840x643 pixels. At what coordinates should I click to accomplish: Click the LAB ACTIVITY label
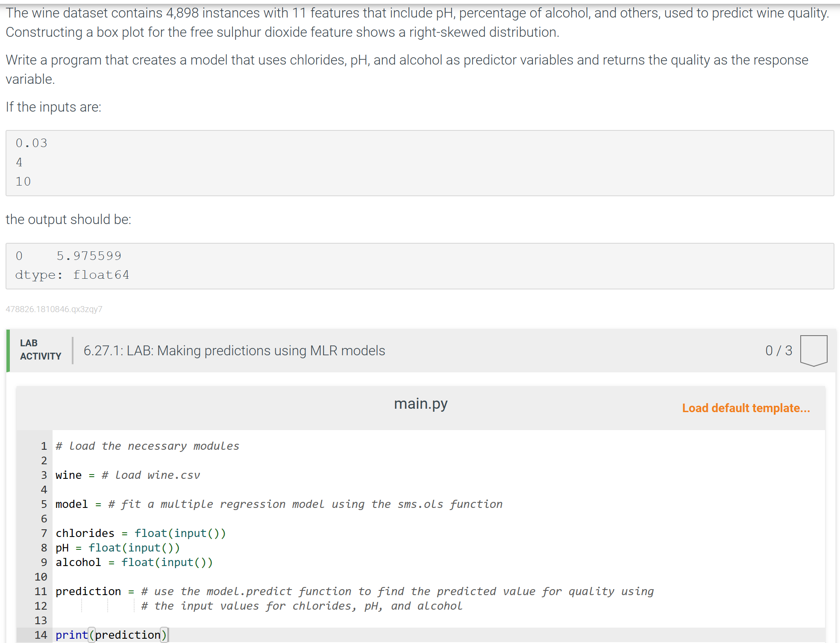[x=40, y=349]
